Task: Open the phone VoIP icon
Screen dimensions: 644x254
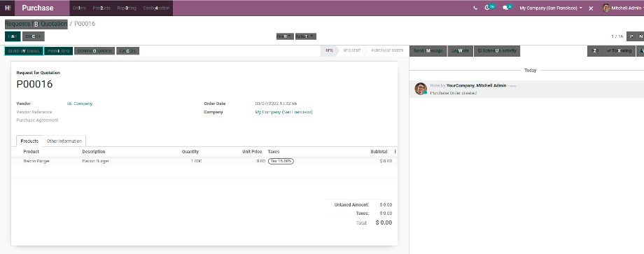Action: pyautogui.click(x=475, y=8)
